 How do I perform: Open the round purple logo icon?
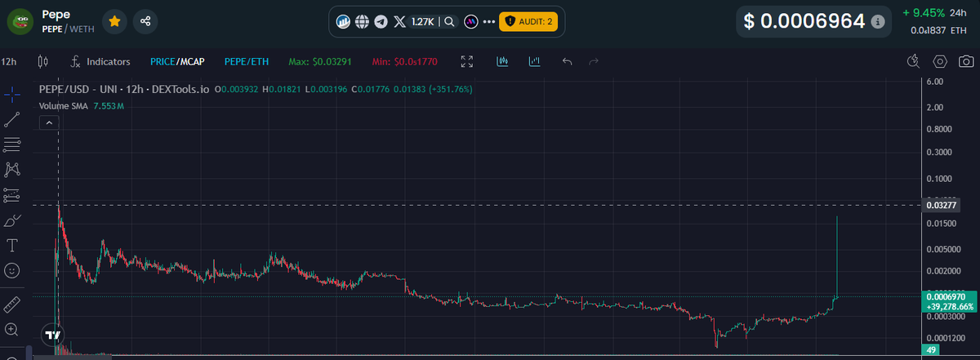point(470,22)
